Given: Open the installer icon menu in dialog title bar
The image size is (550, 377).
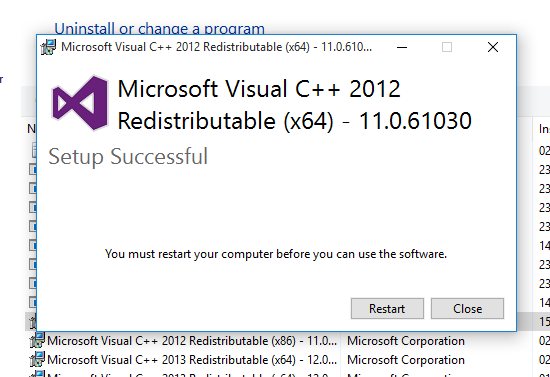Looking at the screenshot, I should (x=48, y=47).
